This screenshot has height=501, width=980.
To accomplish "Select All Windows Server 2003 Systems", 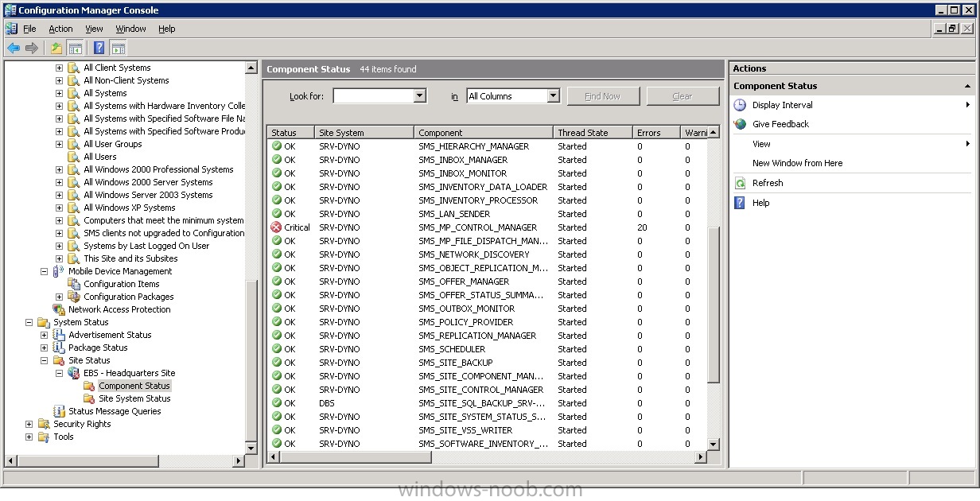I will pyautogui.click(x=148, y=195).
